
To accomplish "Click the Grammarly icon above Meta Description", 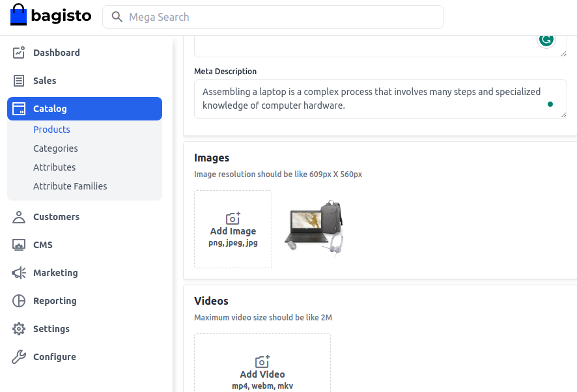I will [x=546, y=39].
